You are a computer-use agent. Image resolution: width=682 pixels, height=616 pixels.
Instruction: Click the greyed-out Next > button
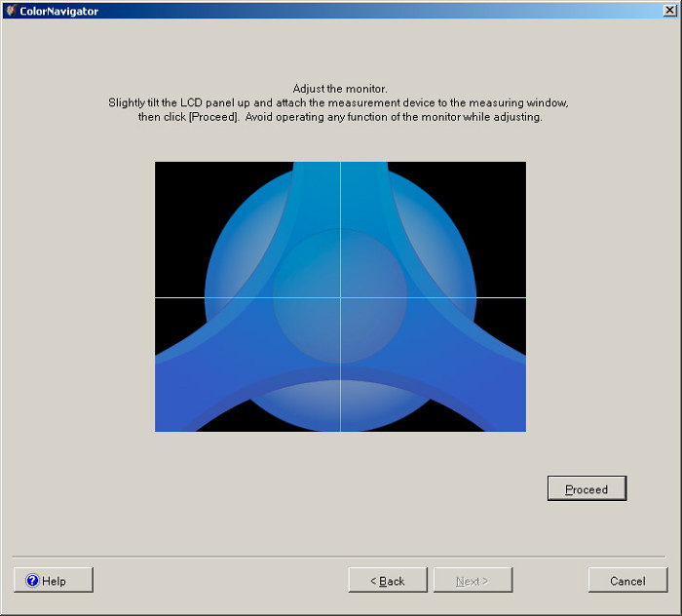(x=473, y=581)
